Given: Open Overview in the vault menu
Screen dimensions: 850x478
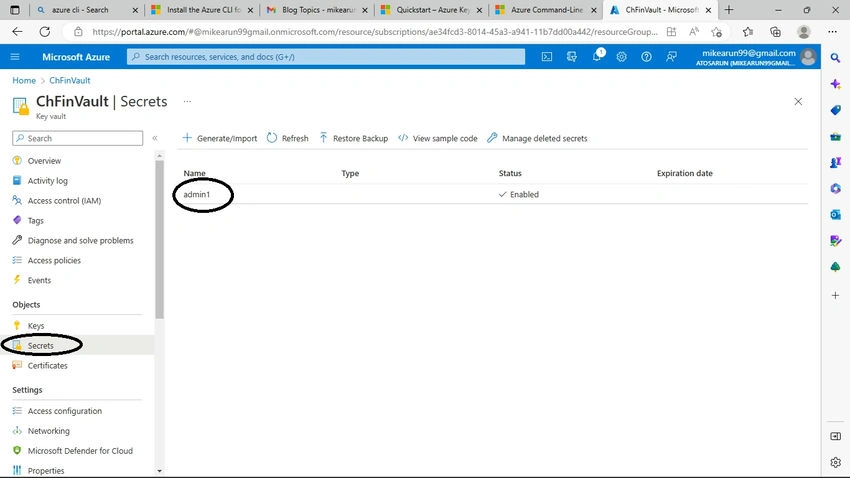Looking at the screenshot, I should point(44,161).
